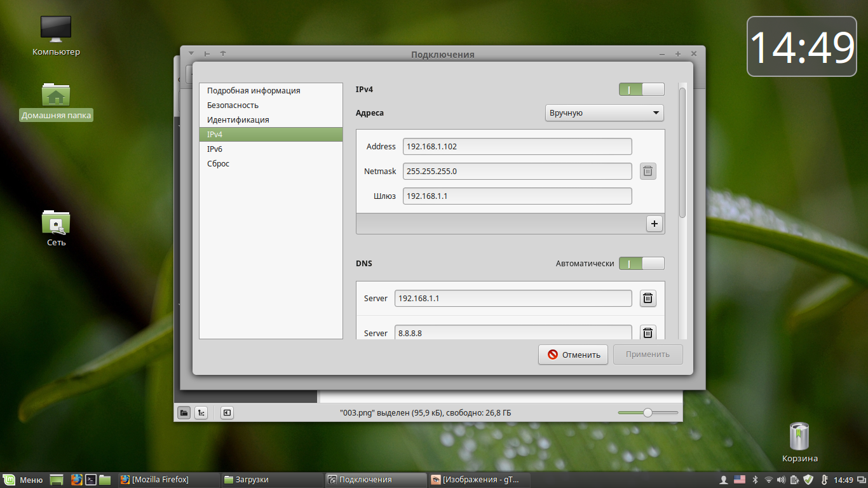Open the volume icon in tray

pyautogui.click(x=781, y=480)
